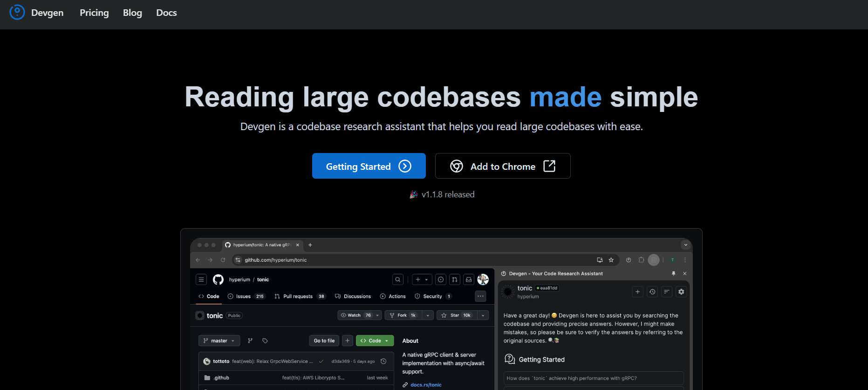868x390 pixels.
Task: Click the GitHub issues circle icon in header
Action: pos(441,279)
